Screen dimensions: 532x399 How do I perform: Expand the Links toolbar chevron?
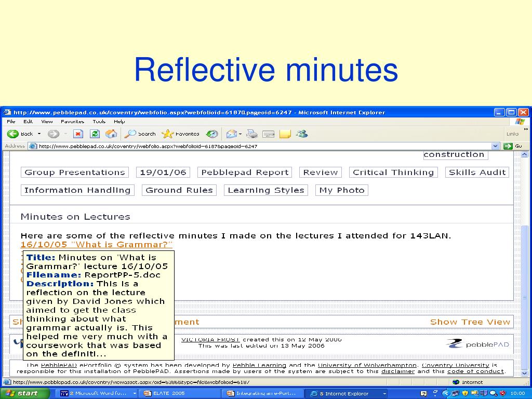coord(526,129)
